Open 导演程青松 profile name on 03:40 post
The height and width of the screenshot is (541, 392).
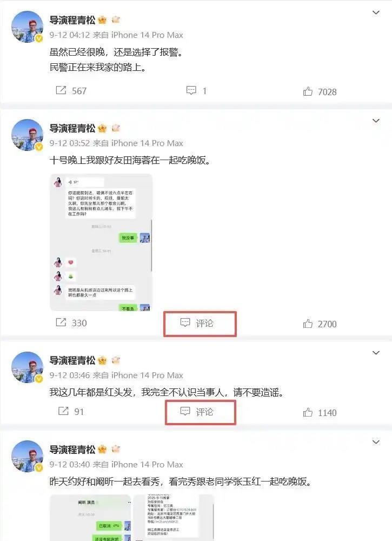pos(72,450)
